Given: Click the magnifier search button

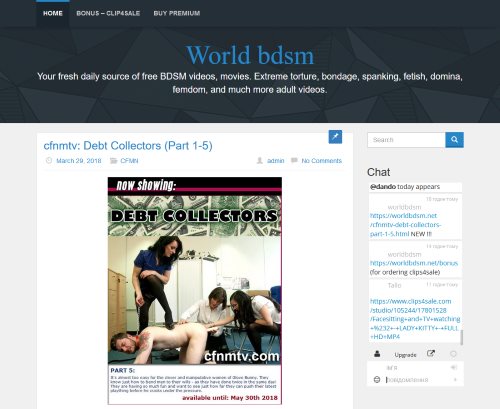Looking at the screenshot, I should click(x=454, y=140).
